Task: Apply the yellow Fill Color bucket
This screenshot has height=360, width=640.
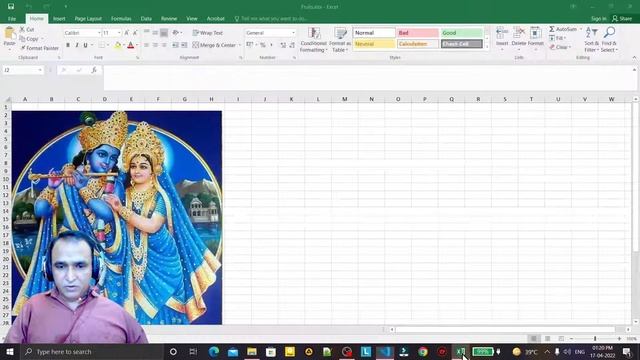Action: (x=118, y=45)
